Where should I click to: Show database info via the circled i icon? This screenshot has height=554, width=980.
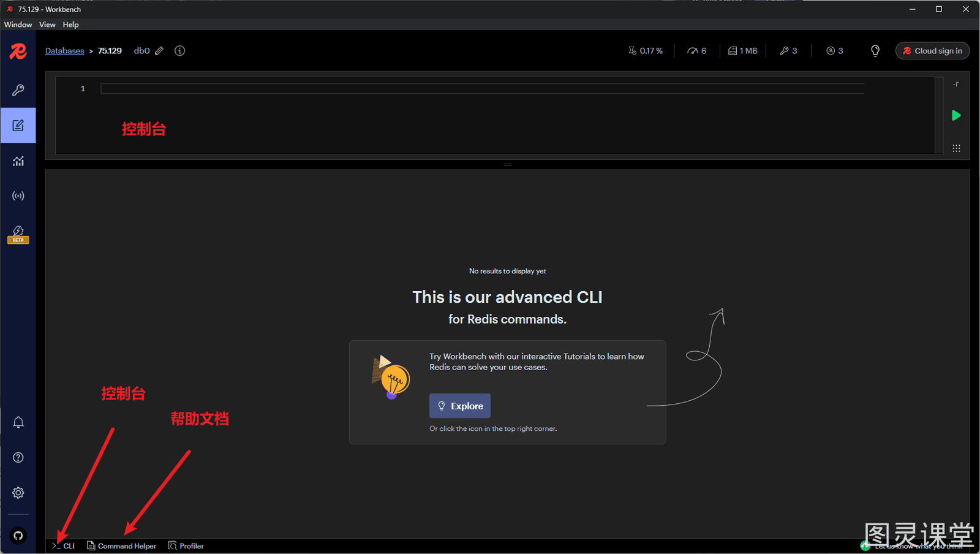[x=179, y=51]
